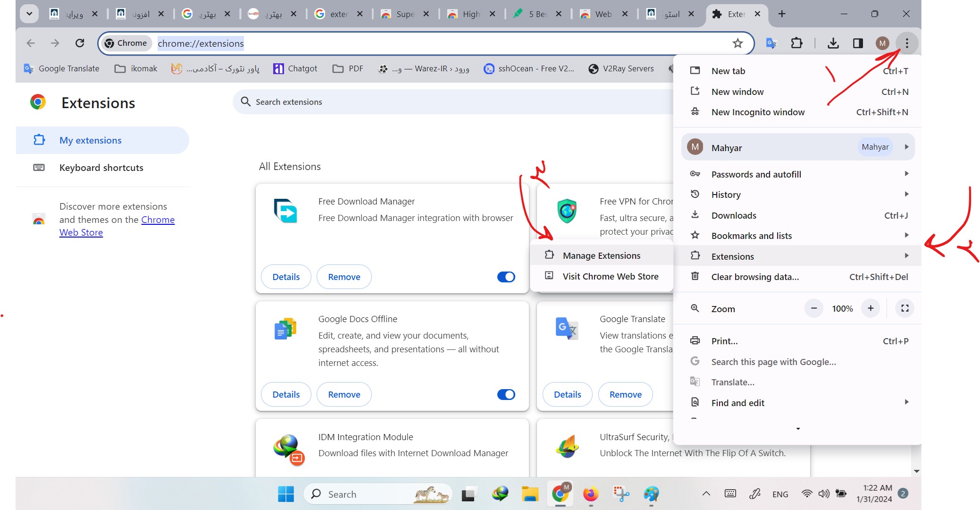The image size is (980, 510).
Task: Remove the Google Translate extension
Action: [x=625, y=394]
